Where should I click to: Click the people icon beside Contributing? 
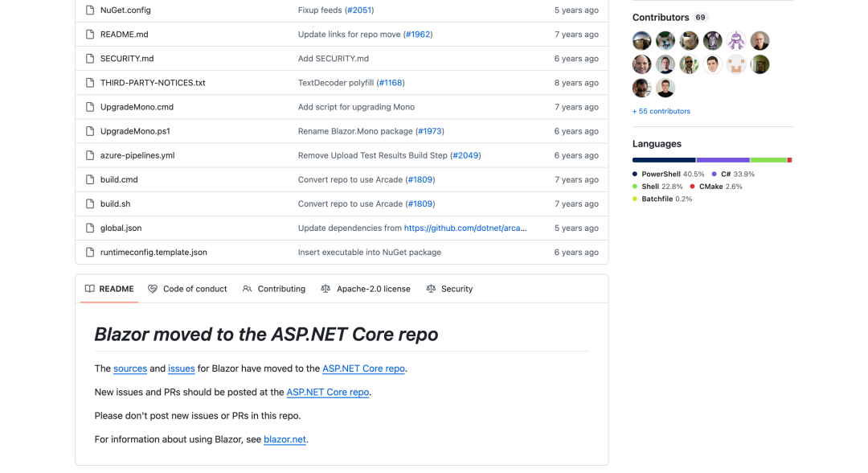tap(247, 289)
